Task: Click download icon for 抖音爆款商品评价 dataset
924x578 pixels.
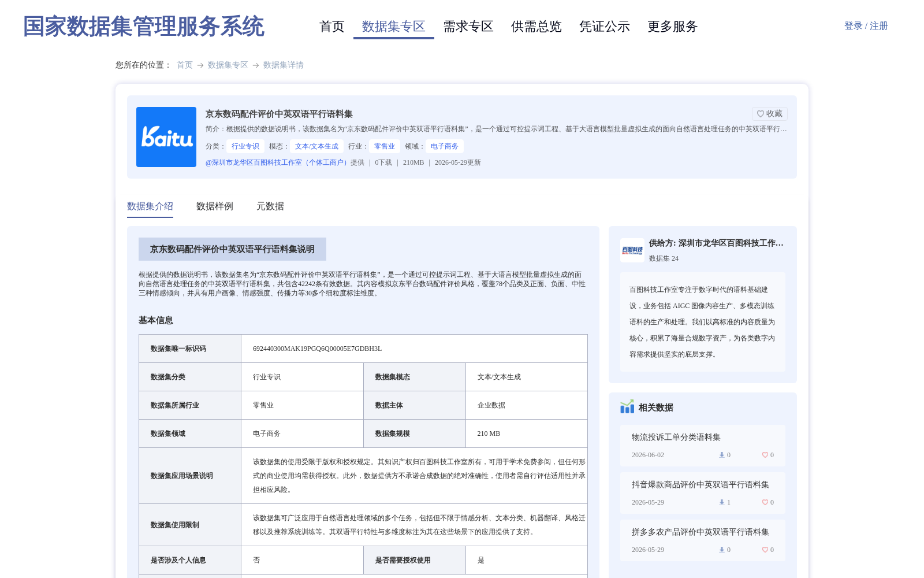Action: coord(721,502)
